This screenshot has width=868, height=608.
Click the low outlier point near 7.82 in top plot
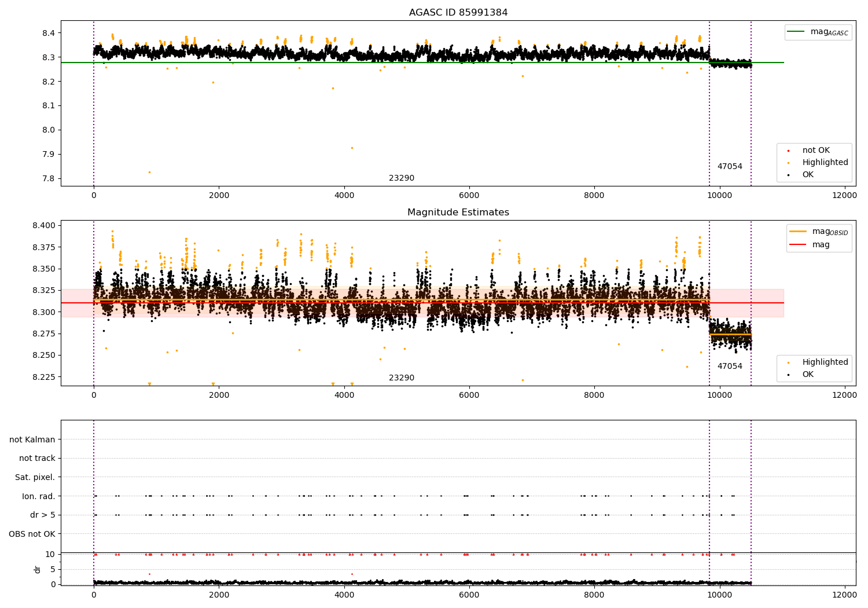click(x=149, y=172)
